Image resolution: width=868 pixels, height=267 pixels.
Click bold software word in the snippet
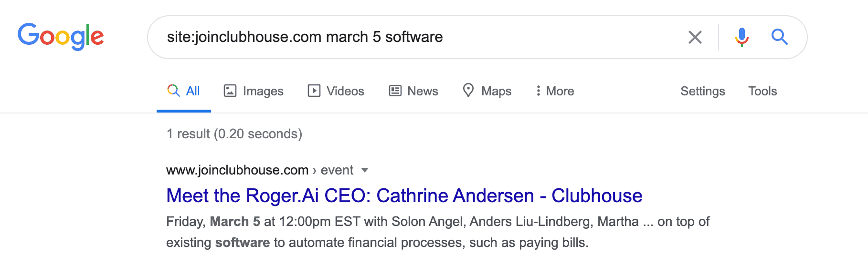pyautogui.click(x=242, y=243)
